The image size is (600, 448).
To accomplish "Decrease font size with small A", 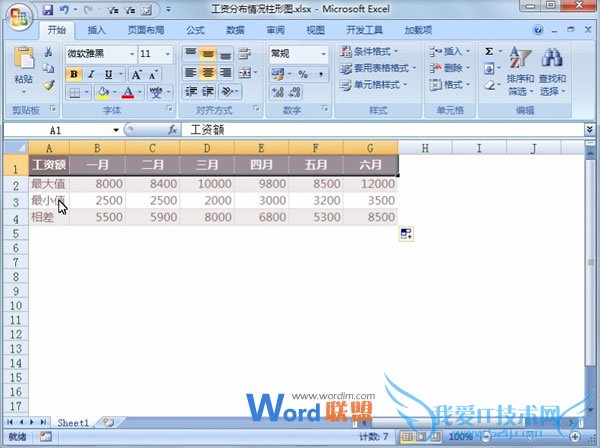I will (x=153, y=75).
